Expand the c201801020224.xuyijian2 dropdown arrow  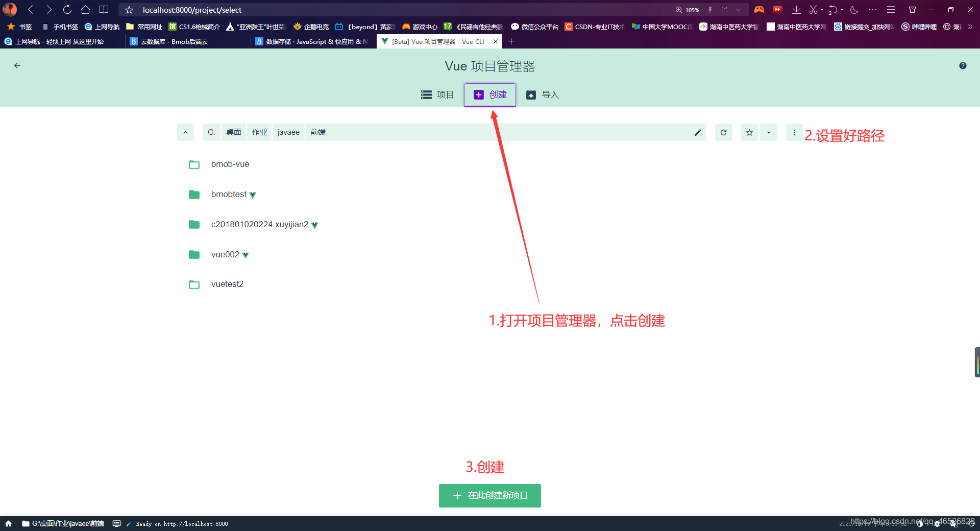(x=315, y=225)
